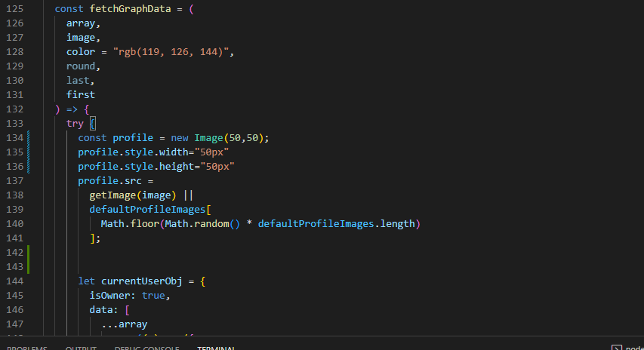Click 'Math.floor' on line 140
Screen dimensions: 644x350
tap(130, 224)
